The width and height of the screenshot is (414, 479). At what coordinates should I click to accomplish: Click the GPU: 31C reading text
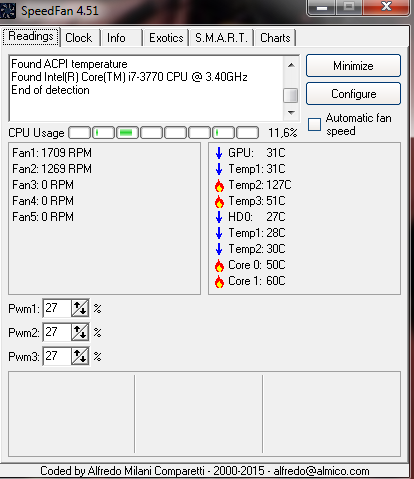click(257, 153)
